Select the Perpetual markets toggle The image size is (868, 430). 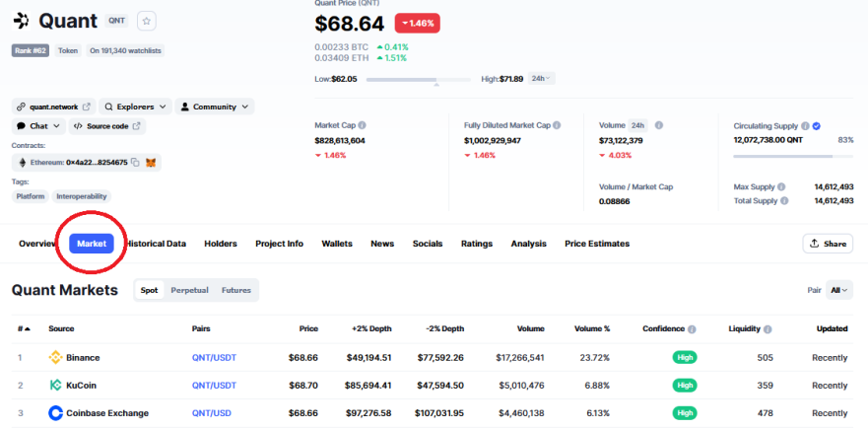click(x=189, y=290)
